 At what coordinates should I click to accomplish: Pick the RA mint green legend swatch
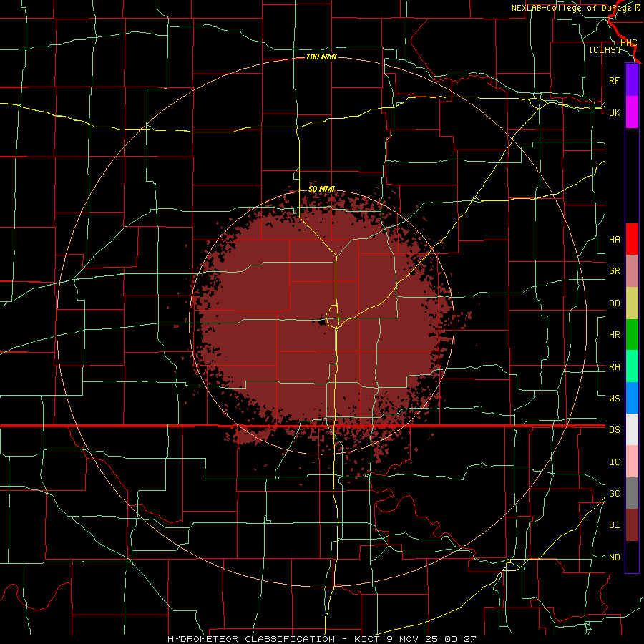(632, 366)
